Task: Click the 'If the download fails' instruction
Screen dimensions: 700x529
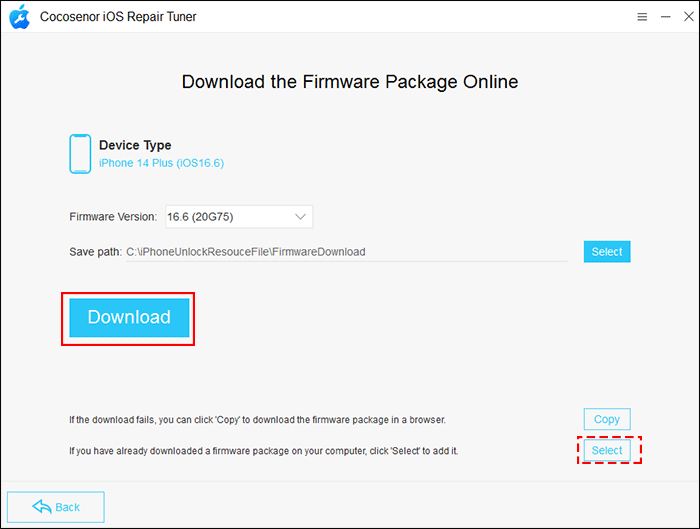Action: coord(257,420)
